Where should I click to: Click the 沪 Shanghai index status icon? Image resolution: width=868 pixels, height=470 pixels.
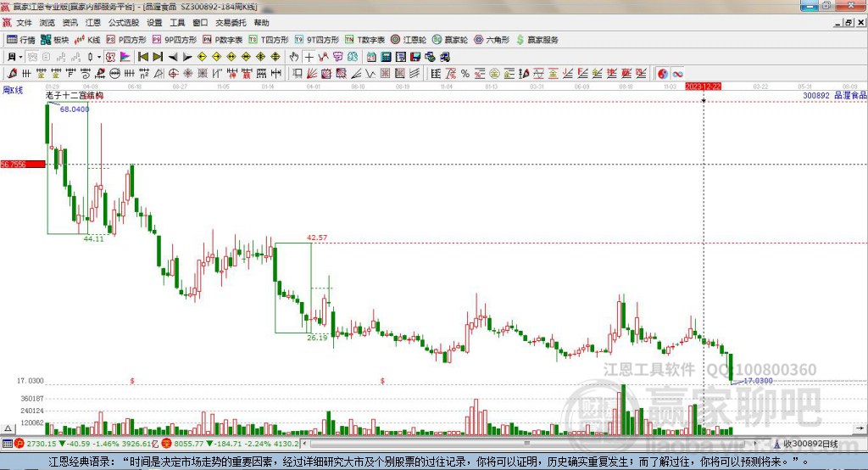(19, 444)
